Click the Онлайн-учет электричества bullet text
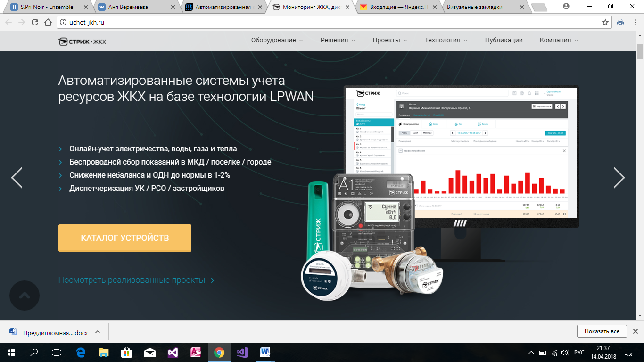The height and width of the screenshot is (362, 644). coord(153,149)
